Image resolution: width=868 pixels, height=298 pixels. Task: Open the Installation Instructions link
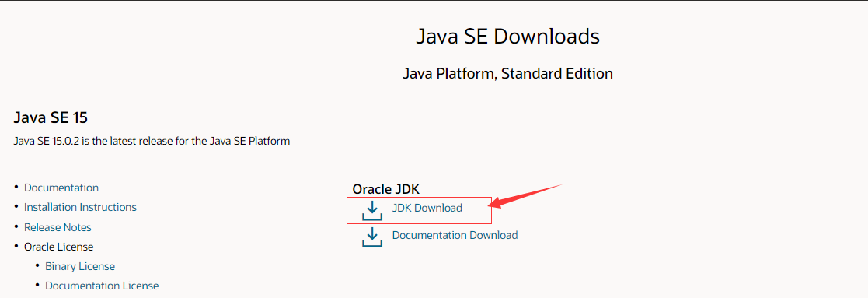(80, 207)
